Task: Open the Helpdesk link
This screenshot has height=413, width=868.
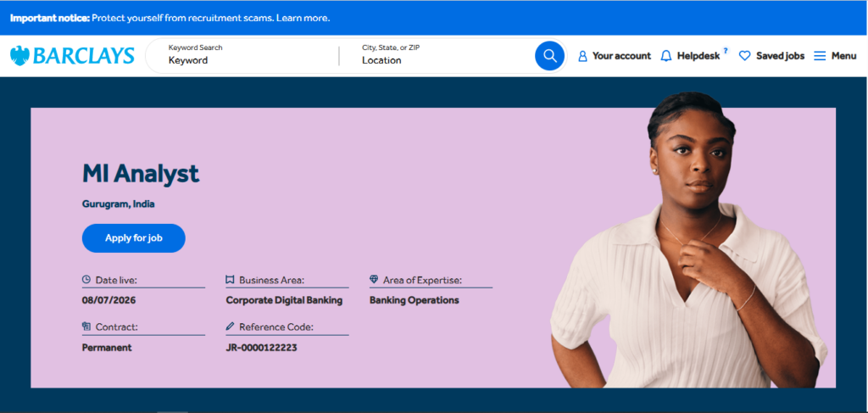Action: click(698, 56)
